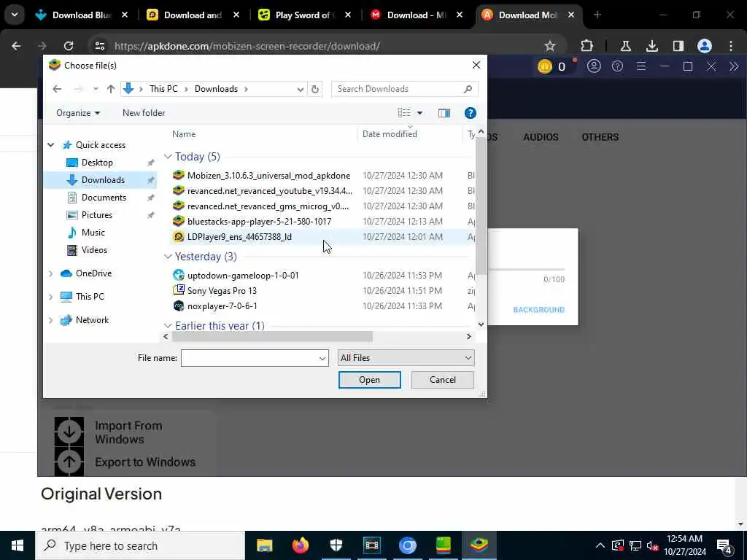Select noxplayer-7-0-6-1 file
This screenshot has width=747, height=560.
coord(222,306)
